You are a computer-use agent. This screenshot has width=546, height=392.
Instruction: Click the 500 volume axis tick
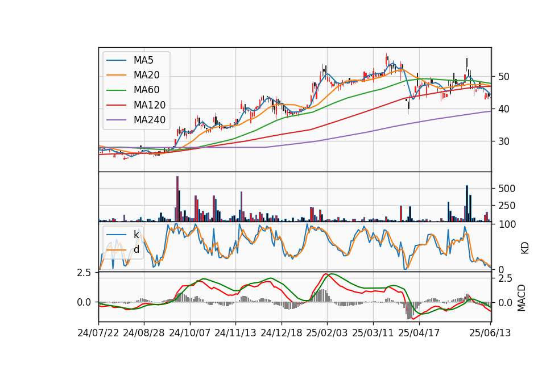coord(507,189)
